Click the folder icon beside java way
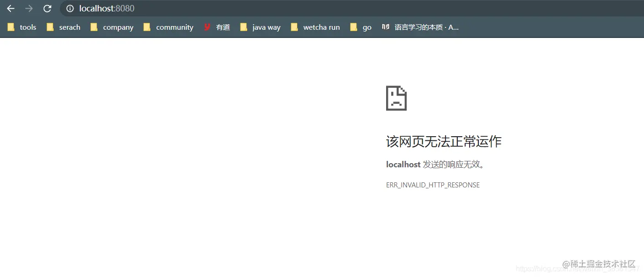 [243, 27]
